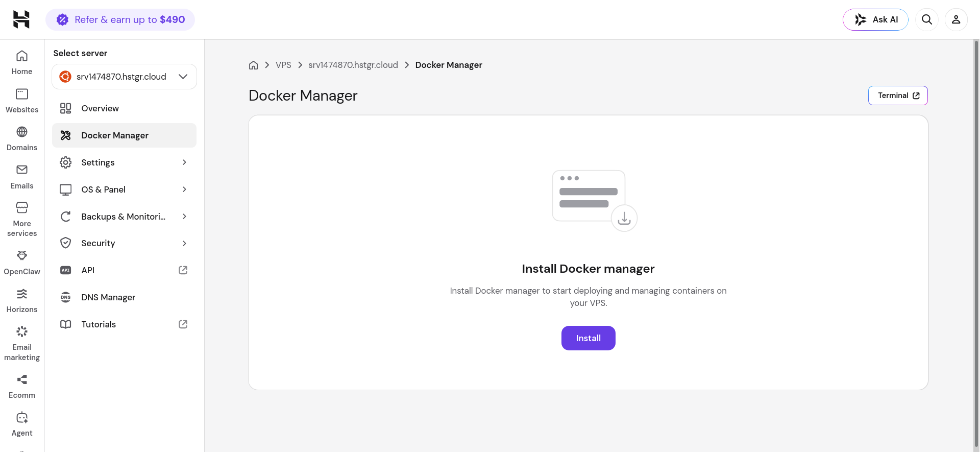Click the API label
The width and height of the screenshot is (980, 452).
tap(88, 270)
